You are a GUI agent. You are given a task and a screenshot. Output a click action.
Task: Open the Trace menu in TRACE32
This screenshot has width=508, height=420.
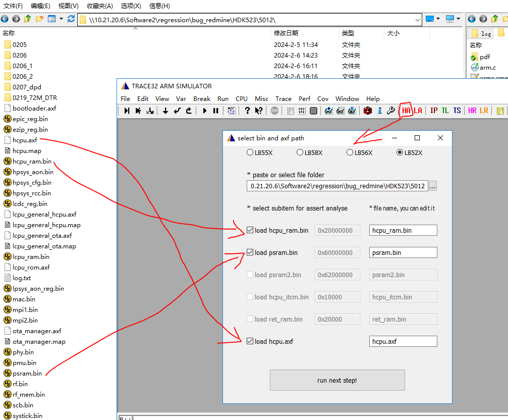283,98
